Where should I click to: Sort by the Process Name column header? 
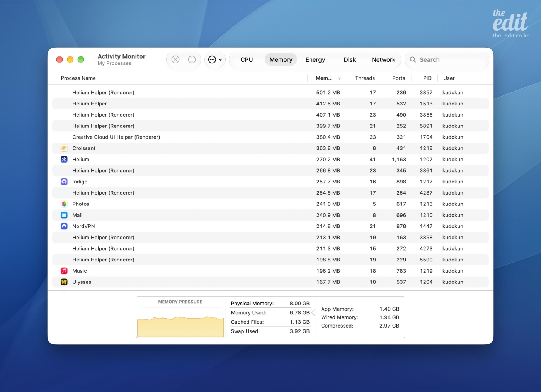(78, 78)
